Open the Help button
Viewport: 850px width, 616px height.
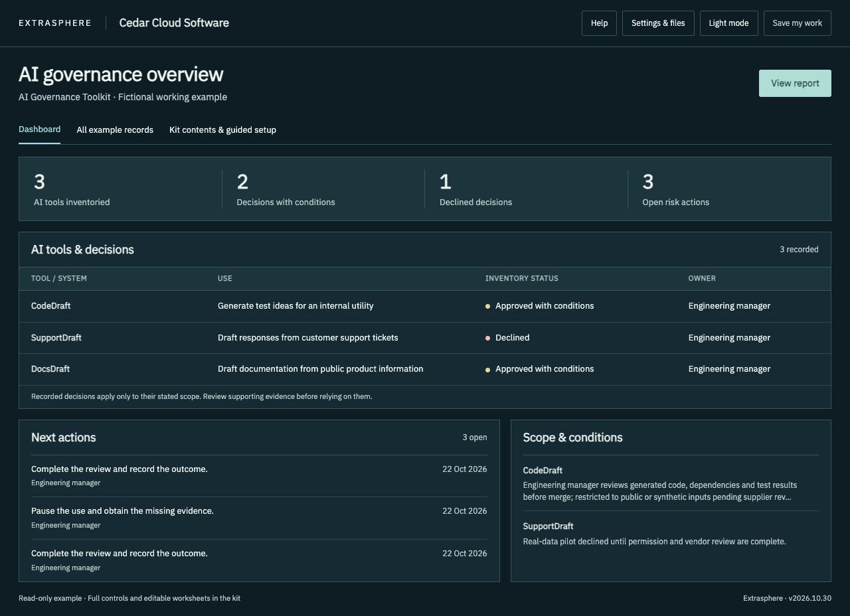599,23
